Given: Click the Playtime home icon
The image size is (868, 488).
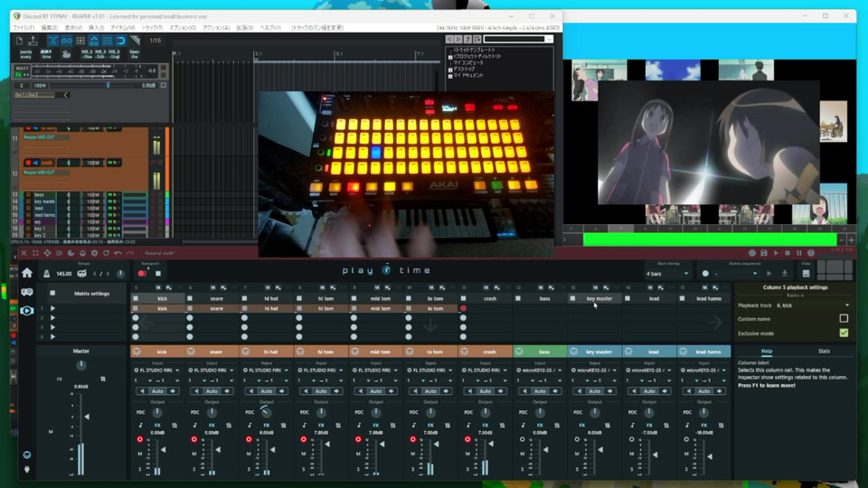Looking at the screenshot, I should pos(27,273).
